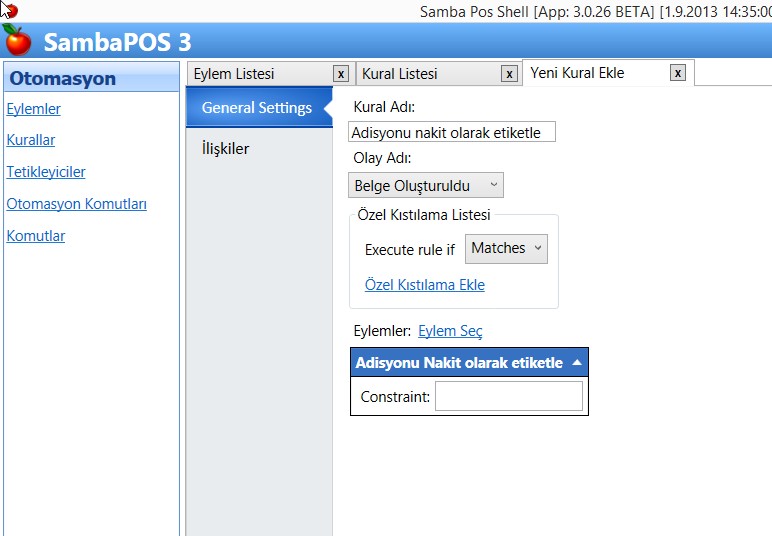Click the SambaPOS apple logo
772x536 pixels.
(x=17, y=40)
